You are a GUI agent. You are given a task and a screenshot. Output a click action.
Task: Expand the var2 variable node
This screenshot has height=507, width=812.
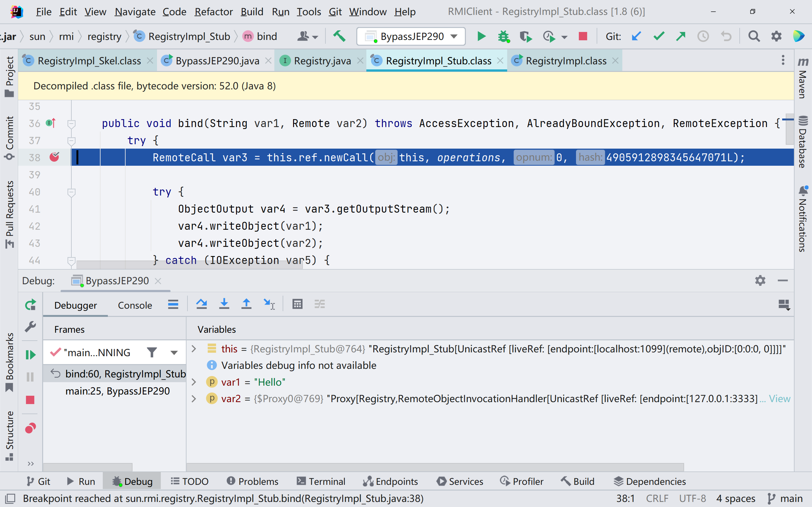[x=193, y=399]
